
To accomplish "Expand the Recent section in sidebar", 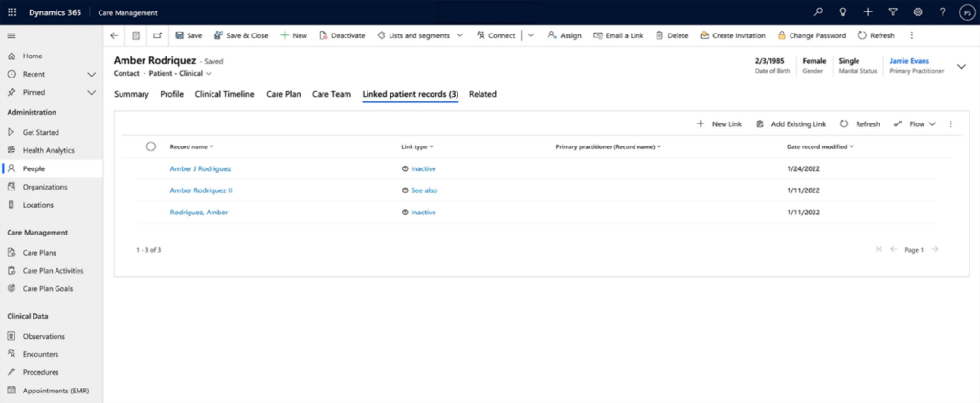I will pyautogui.click(x=92, y=74).
